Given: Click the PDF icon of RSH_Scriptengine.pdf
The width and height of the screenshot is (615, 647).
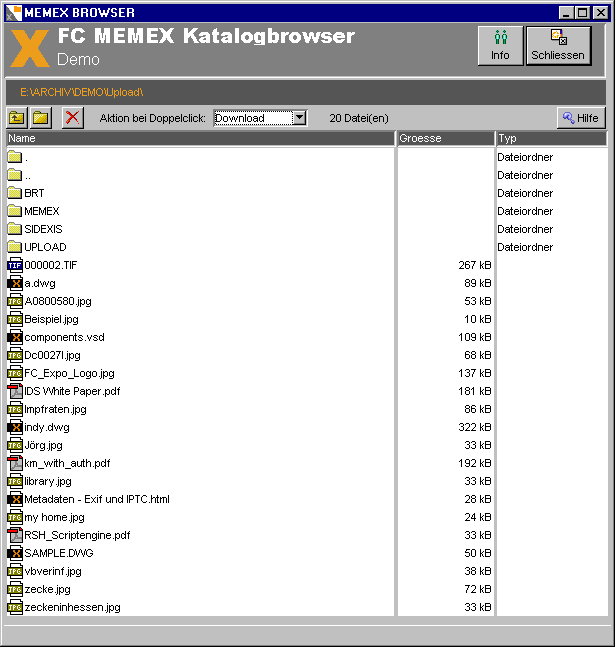Looking at the screenshot, I should pyautogui.click(x=15, y=535).
